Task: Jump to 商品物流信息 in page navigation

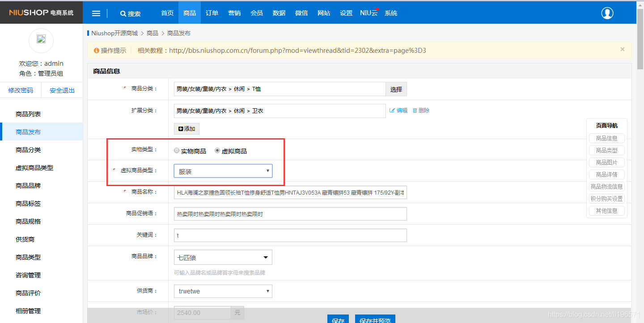Action: coord(607,187)
